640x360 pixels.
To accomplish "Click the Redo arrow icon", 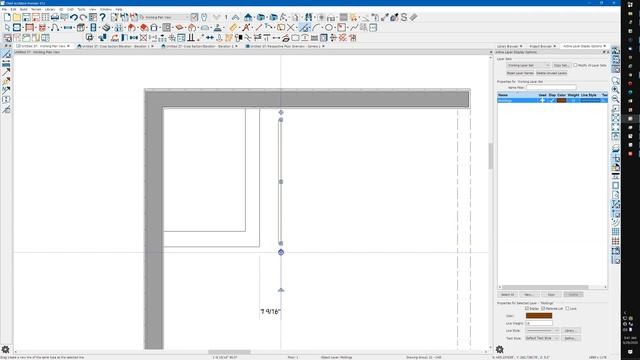I will click(83, 18).
